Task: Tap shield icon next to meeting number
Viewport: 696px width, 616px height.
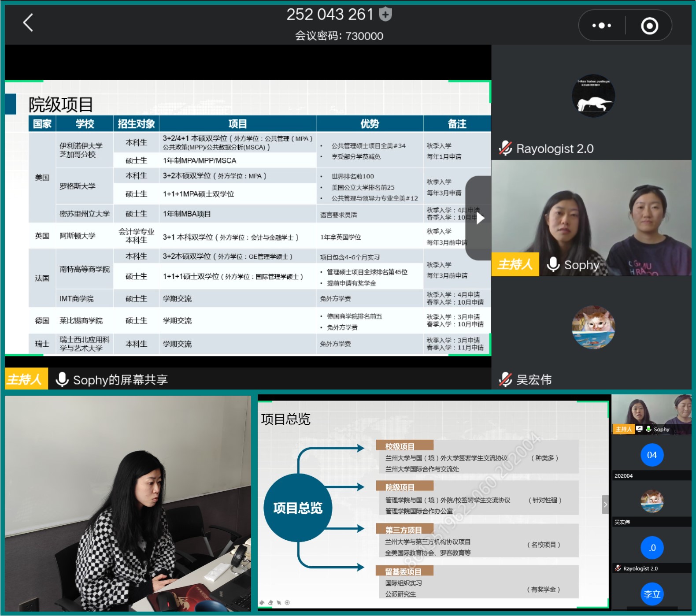Action: (385, 15)
